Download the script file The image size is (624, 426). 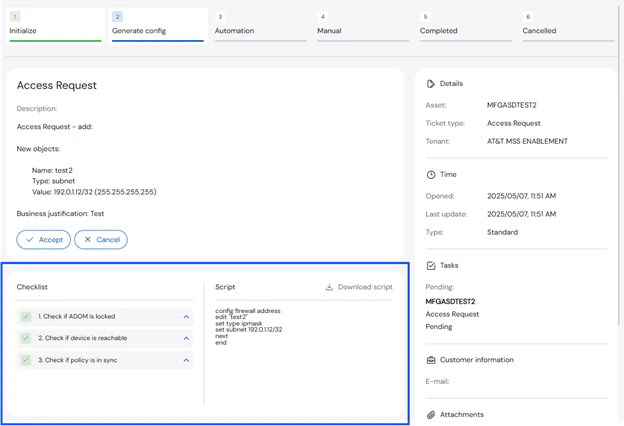(x=359, y=287)
